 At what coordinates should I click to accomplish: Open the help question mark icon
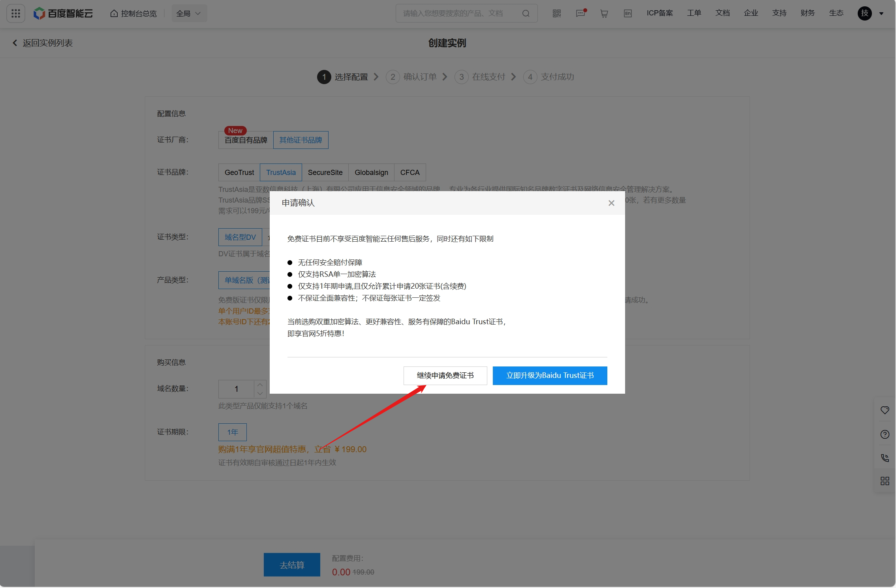[x=885, y=434]
